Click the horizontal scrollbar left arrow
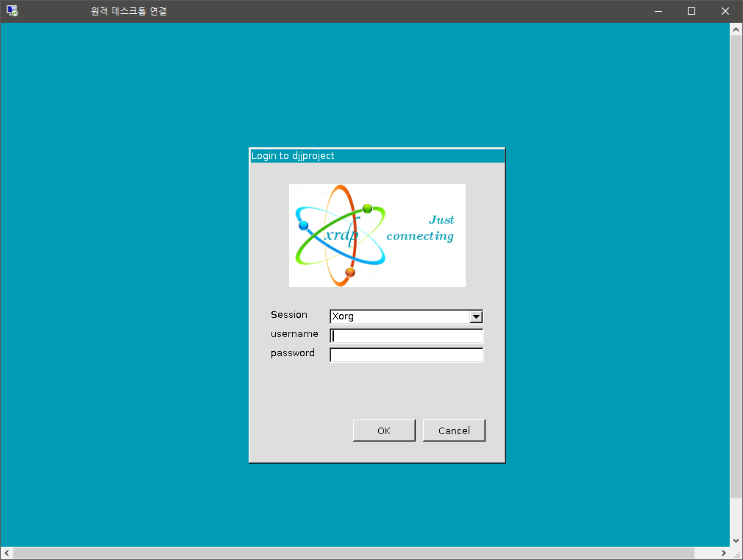Image resolution: width=743 pixels, height=560 pixels. coord(7,553)
